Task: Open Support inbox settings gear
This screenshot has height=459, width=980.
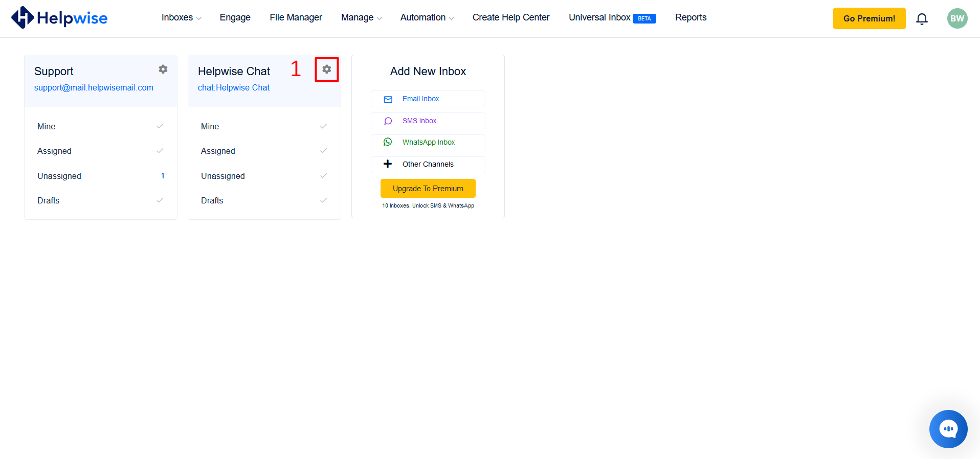Action: pos(163,69)
